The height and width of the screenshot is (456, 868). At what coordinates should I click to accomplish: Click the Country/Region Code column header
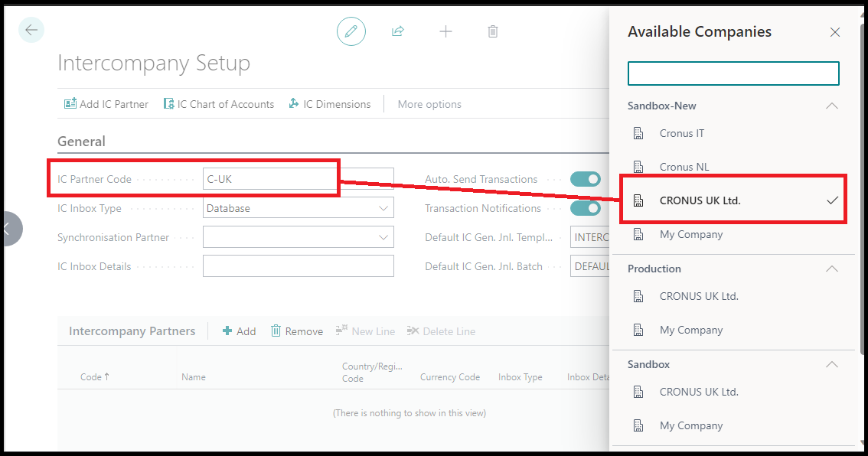click(372, 372)
